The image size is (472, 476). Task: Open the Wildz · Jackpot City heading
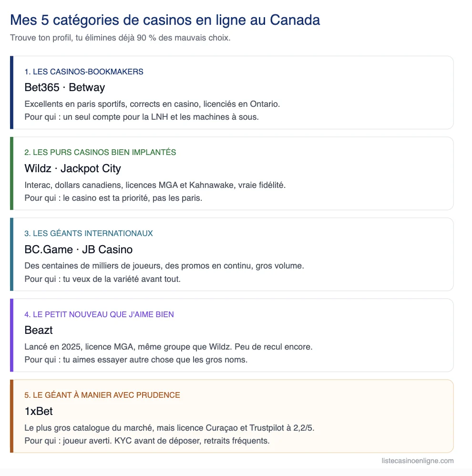[72, 168]
